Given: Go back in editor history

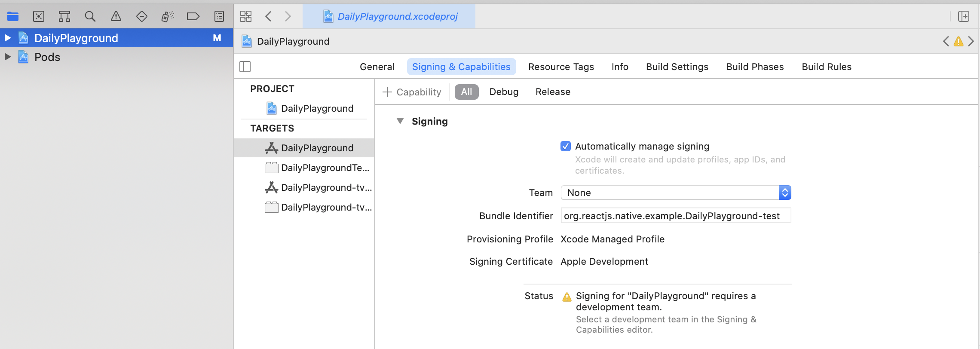Looking at the screenshot, I should (x=269, y=17).
